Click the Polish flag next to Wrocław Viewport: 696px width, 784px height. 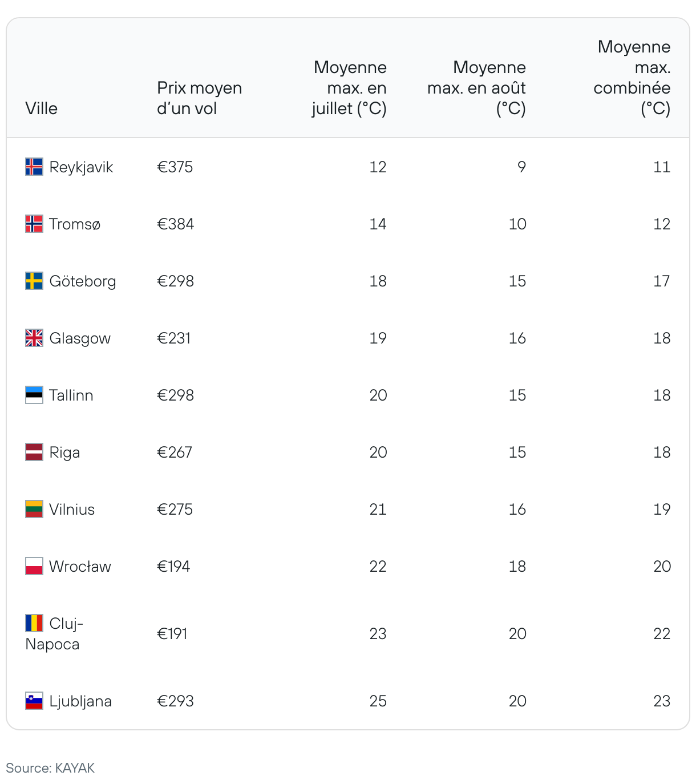coord(34,566)
